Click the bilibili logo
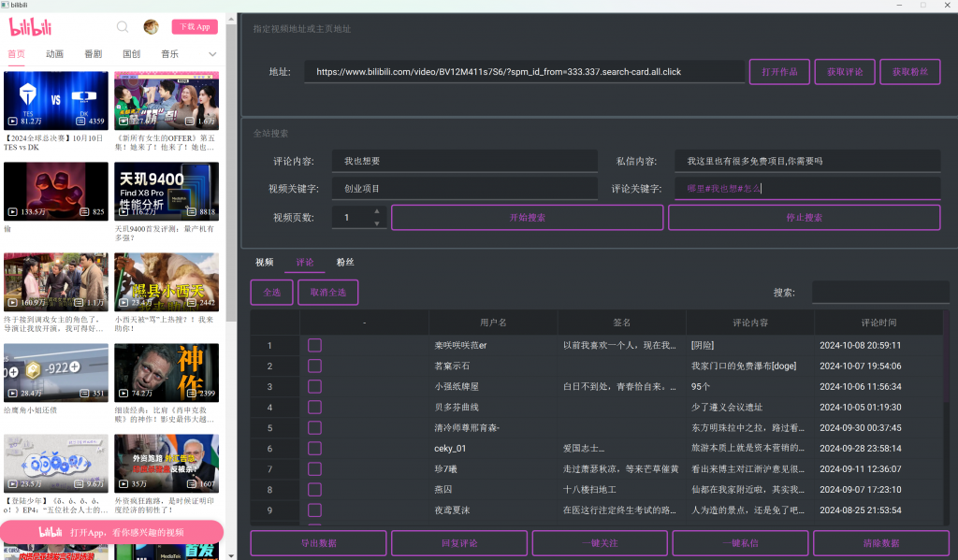The image size is (958, 560). click(x=30, y=27)
